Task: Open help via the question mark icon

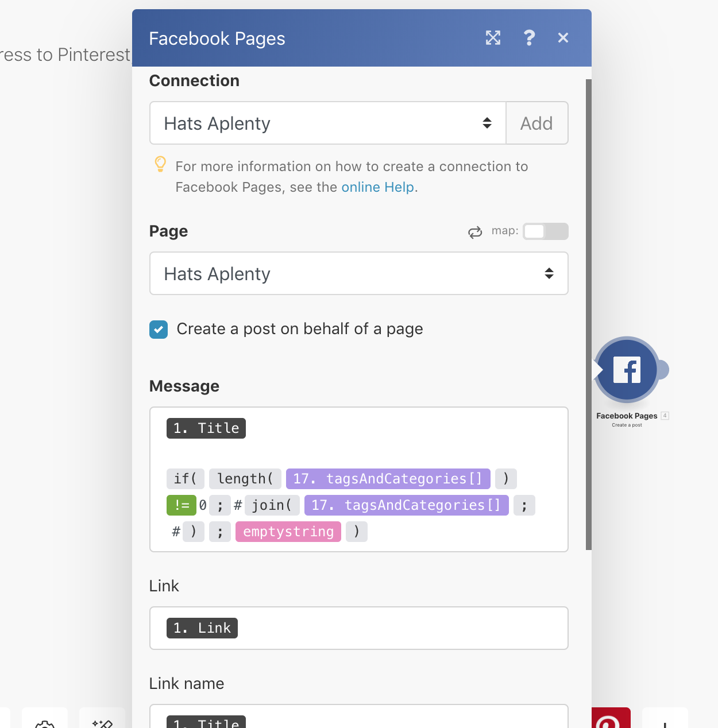Action: click(529, 38)
